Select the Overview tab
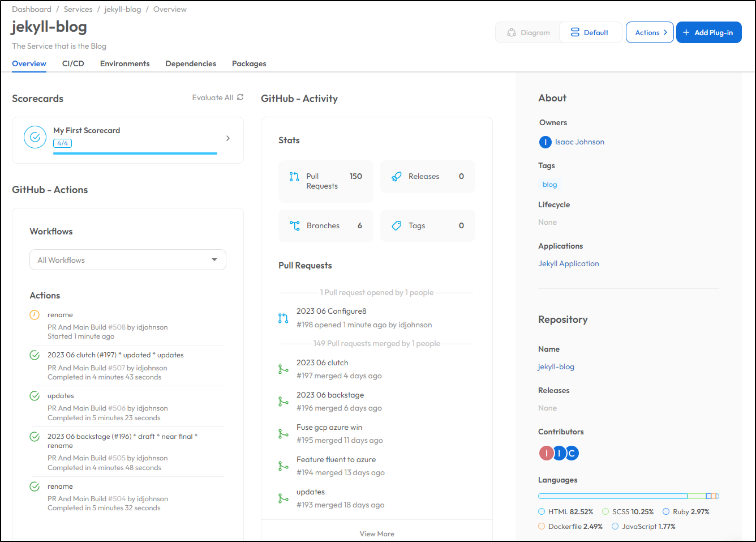 pyautogui.click(x=29, y=64)
